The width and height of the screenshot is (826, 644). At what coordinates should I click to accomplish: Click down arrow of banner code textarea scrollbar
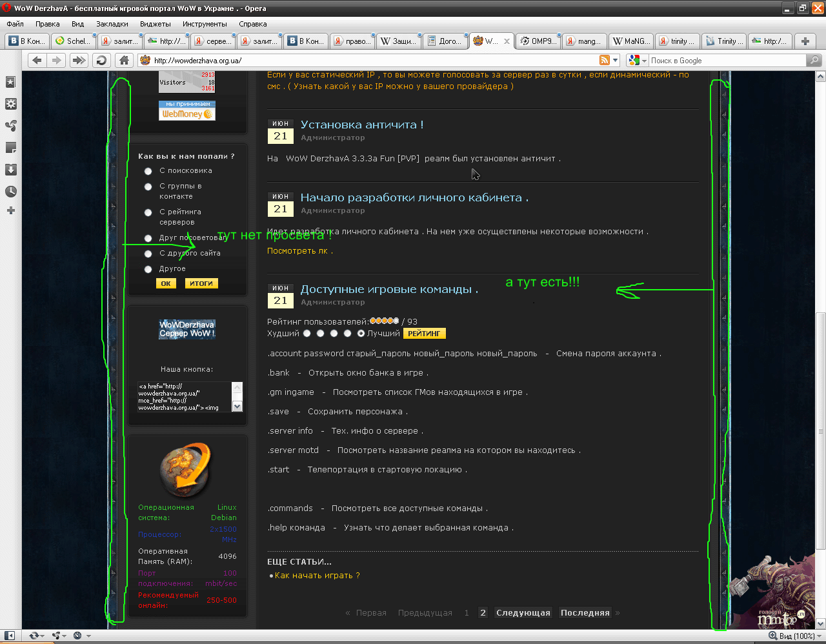(x=237, y=407)
